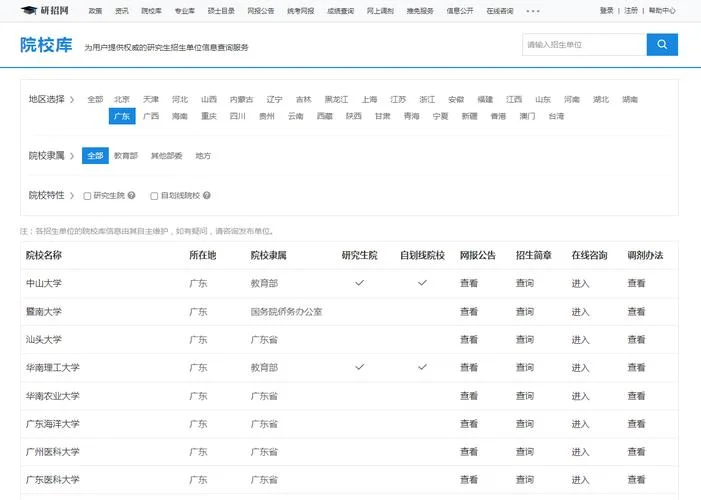701x500 pixels.
Task: Open the 院校库 navigation menu item
Action: coord(152,11)
